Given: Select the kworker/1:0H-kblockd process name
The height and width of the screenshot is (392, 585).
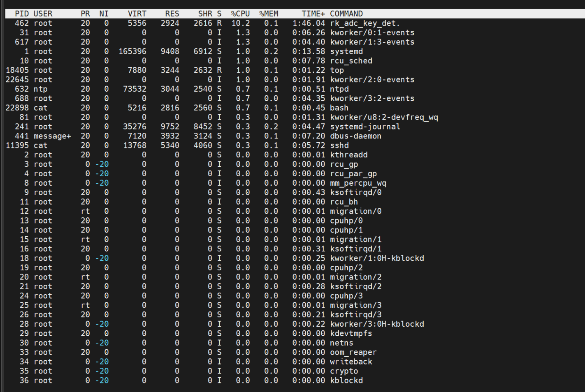Looking at the screenshot, I should (377, 258).
